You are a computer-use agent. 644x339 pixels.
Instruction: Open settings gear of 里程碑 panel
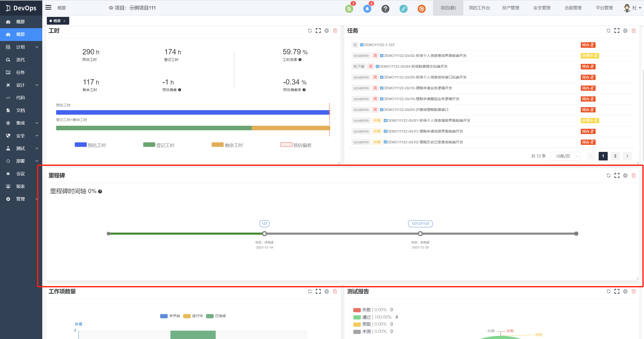pos(625,176)
